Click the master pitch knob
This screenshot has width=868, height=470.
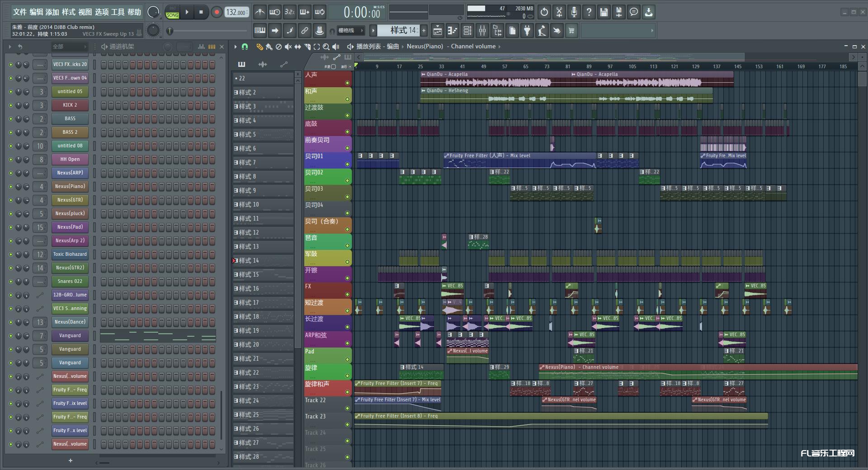click(x=153, y=31)
